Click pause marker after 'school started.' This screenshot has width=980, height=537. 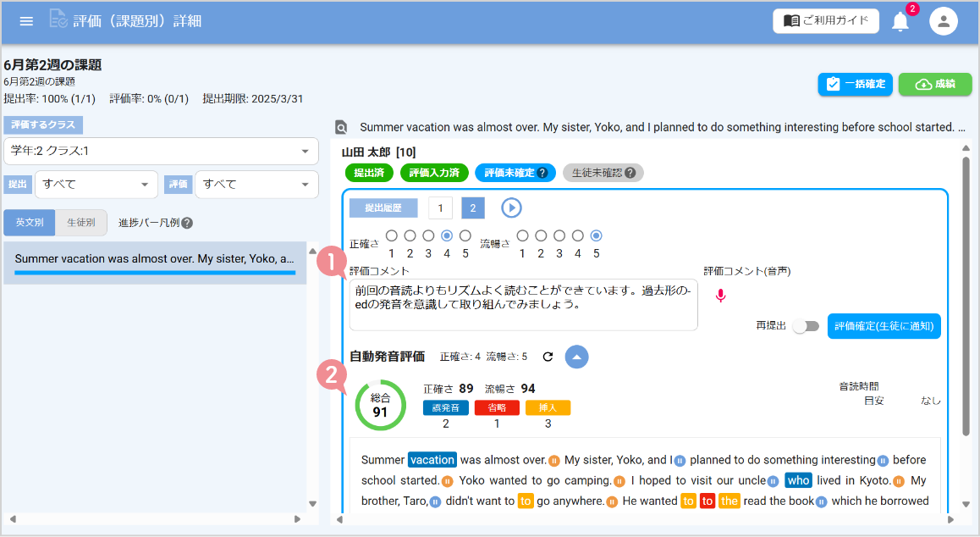[447, 482]
